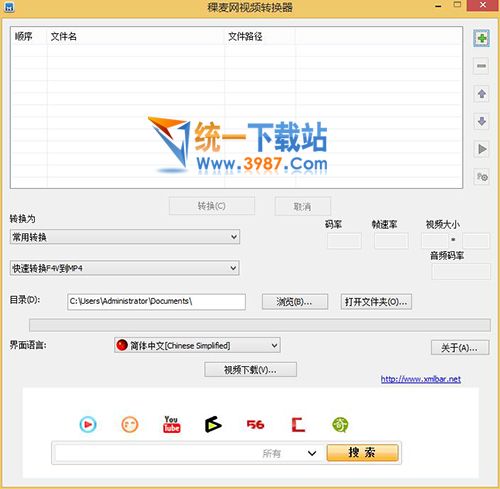Expand the 常用转换 category dropdown
Viewport: 500px width, 489px height.
[125, 237]
